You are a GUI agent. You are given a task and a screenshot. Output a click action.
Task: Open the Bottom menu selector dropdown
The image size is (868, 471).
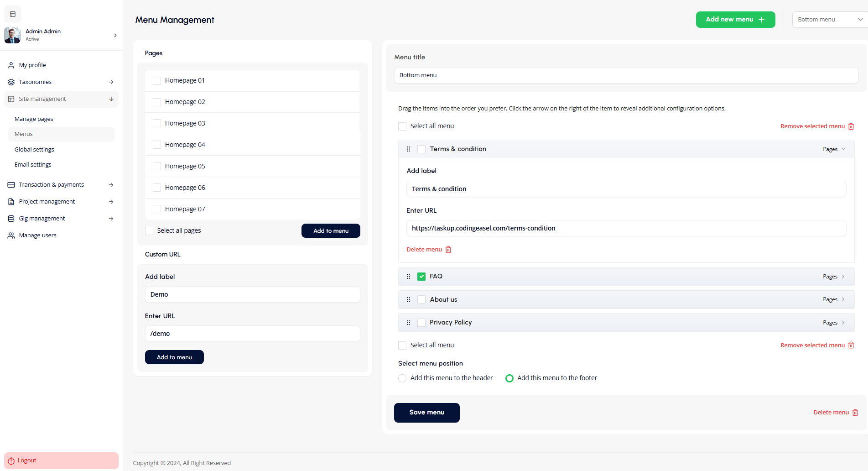[830, 20]
